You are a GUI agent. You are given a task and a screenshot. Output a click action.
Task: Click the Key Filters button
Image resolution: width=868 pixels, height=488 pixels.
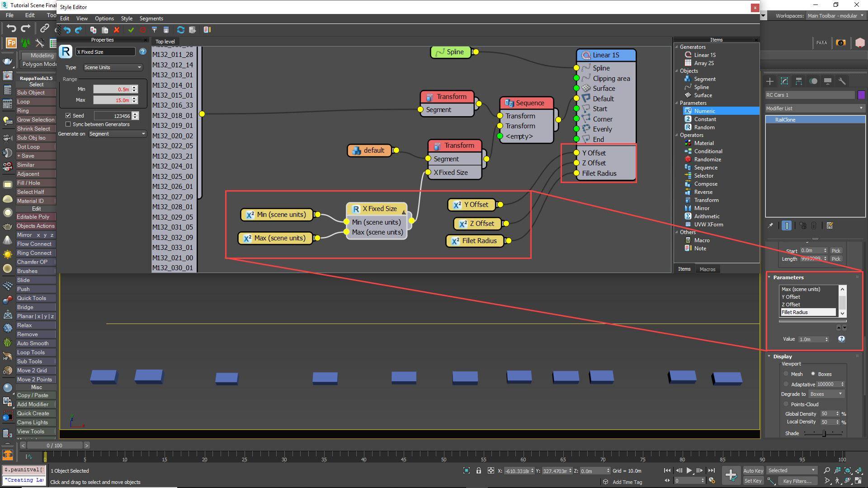pyautogui.click(x=797, y=481)
